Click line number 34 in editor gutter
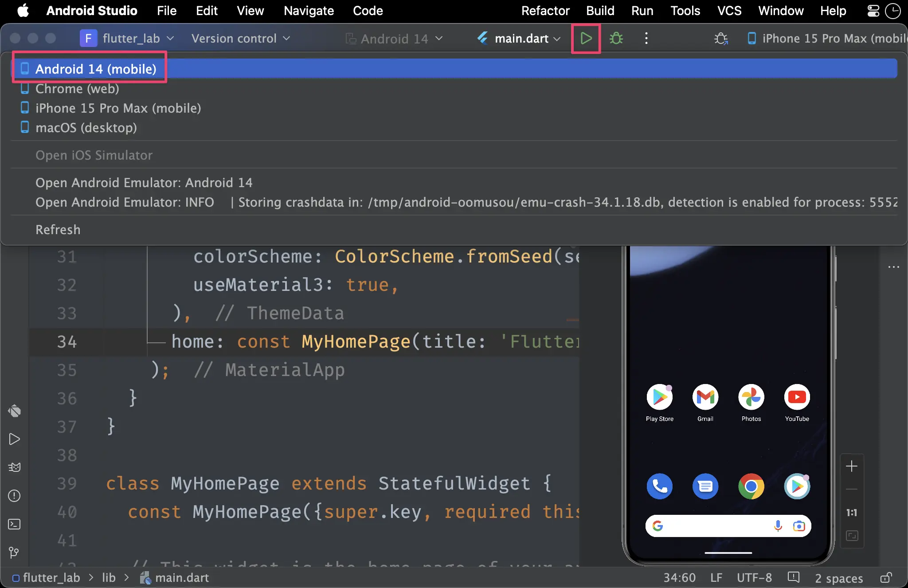Image resolution: width=908 pixels, height=588 pixels. click(x=67, y=341)
